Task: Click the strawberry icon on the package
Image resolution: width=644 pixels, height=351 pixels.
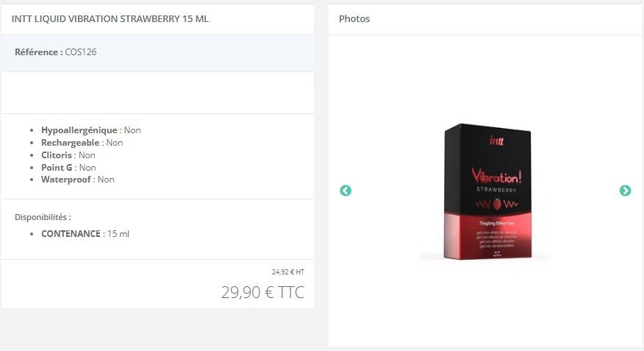Action: pyautogui.click(x=498, y=204)
